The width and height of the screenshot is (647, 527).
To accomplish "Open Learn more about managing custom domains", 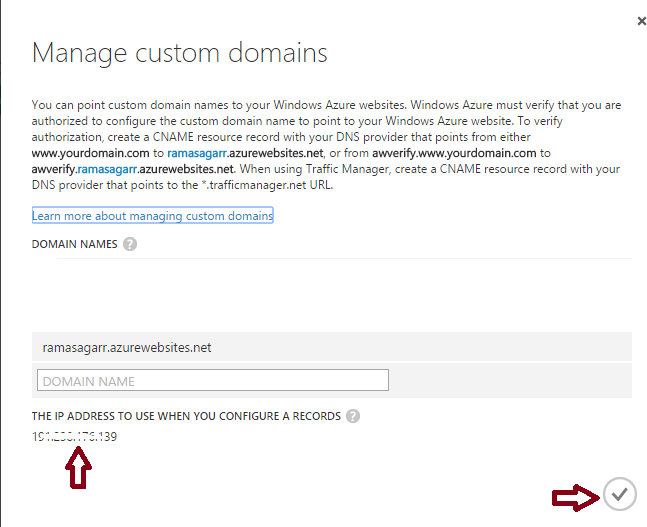I will point(152,216).
